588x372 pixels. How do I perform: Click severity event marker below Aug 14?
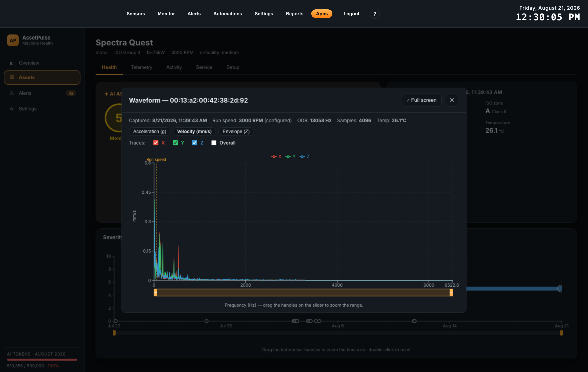[414, 321]
